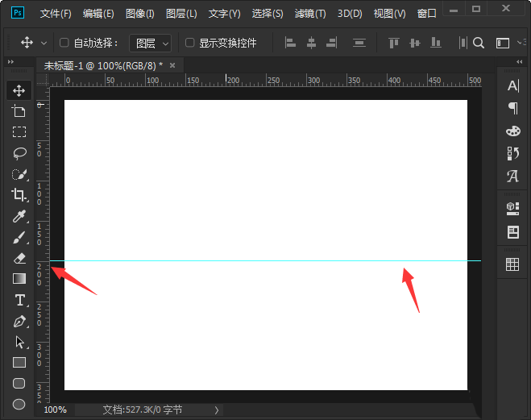Select the Quick Selection tool
The image size is (531, 420).
19,174
